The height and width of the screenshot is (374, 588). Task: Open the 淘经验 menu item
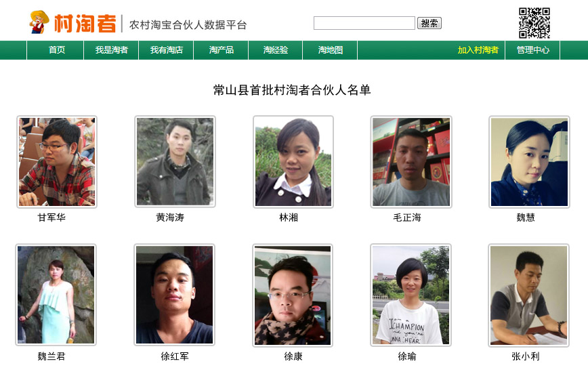(275, 50)
